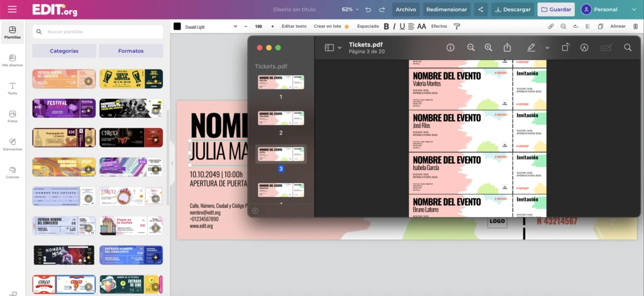
Task: Open the Oswald-Light font dropdown
Action: [209, 26]
